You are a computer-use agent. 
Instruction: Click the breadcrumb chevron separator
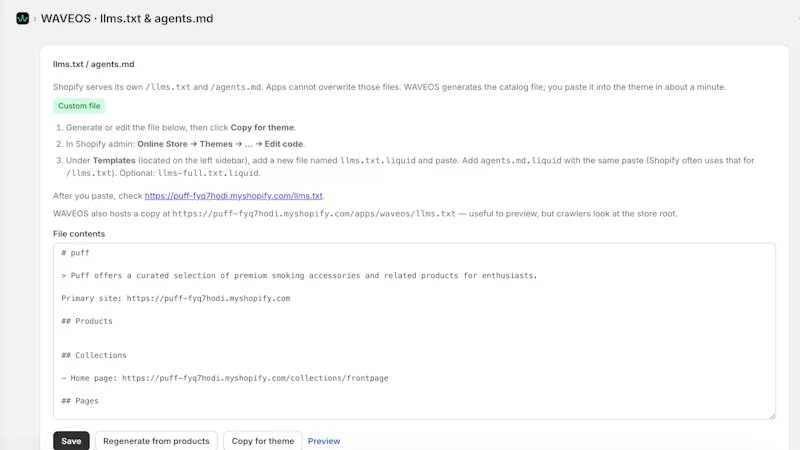(35, 19)
